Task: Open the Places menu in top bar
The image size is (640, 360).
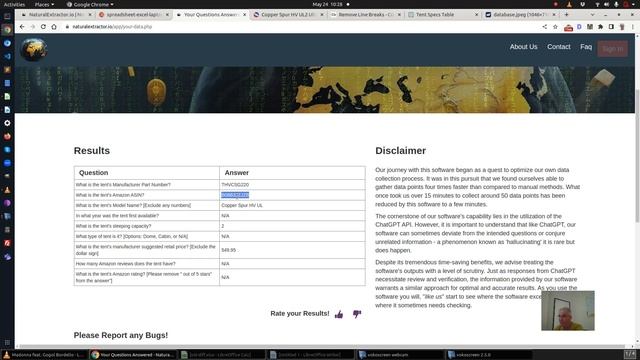Action: [44, 4]
